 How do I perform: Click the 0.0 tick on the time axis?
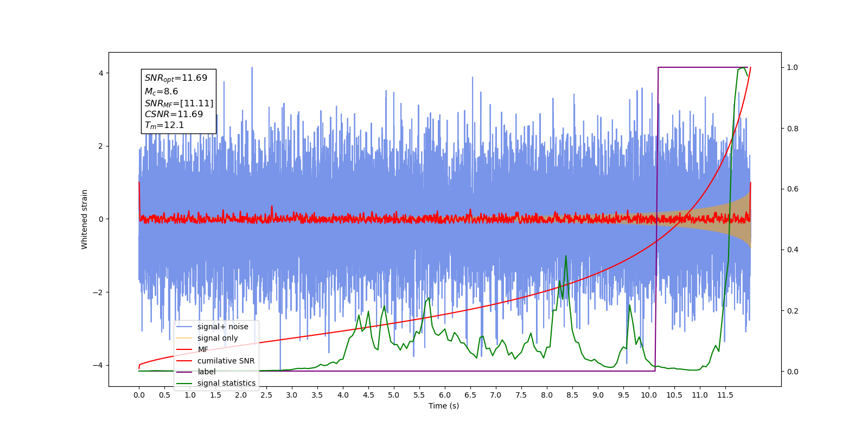139,395
